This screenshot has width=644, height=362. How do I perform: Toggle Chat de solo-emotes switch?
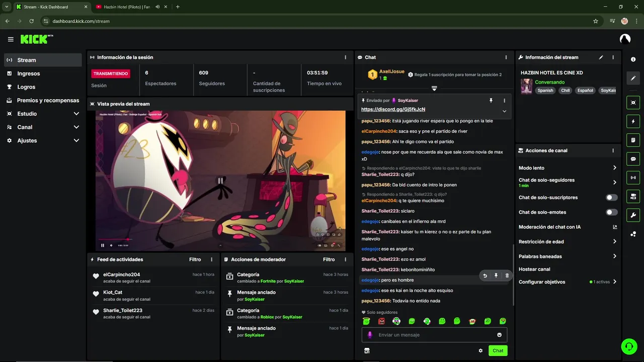(x=612, y=212)
